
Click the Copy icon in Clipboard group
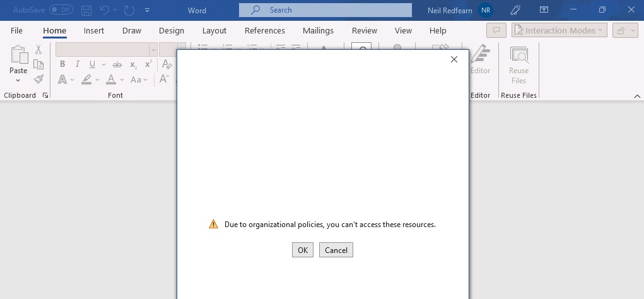38,64
